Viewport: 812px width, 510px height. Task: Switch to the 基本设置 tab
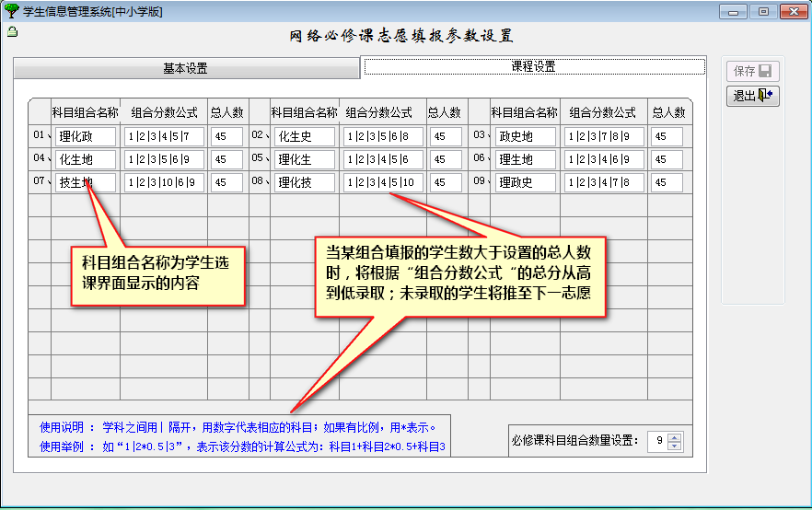click(186, 68)
